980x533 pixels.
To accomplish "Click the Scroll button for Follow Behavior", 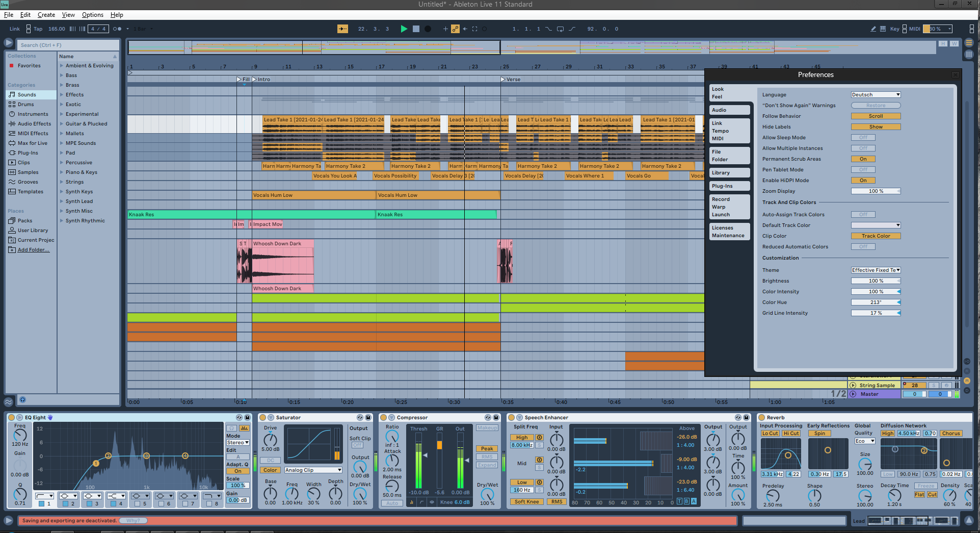I will pyautogui.click(x=876, y=116).
